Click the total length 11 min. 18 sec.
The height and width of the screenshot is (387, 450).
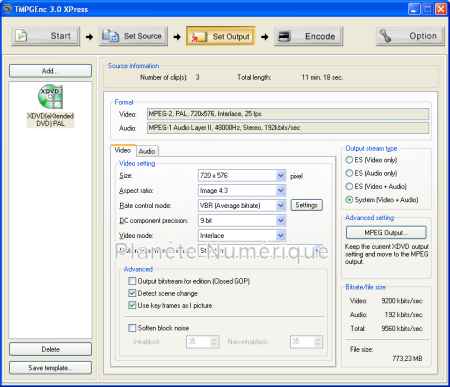(322, 77)
